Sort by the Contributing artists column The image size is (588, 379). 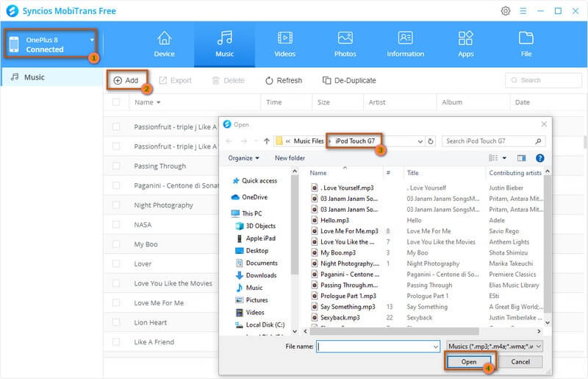pyautogui.click(x=515, y=173)
